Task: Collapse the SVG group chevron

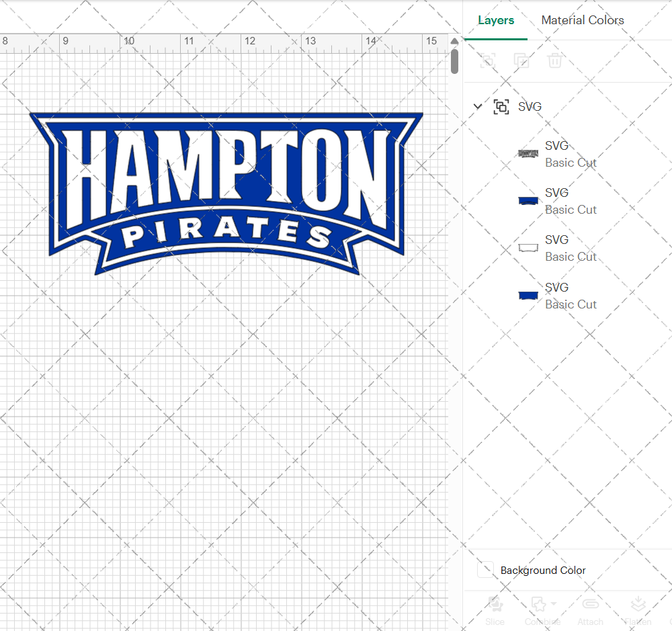Action: [477, 106]
